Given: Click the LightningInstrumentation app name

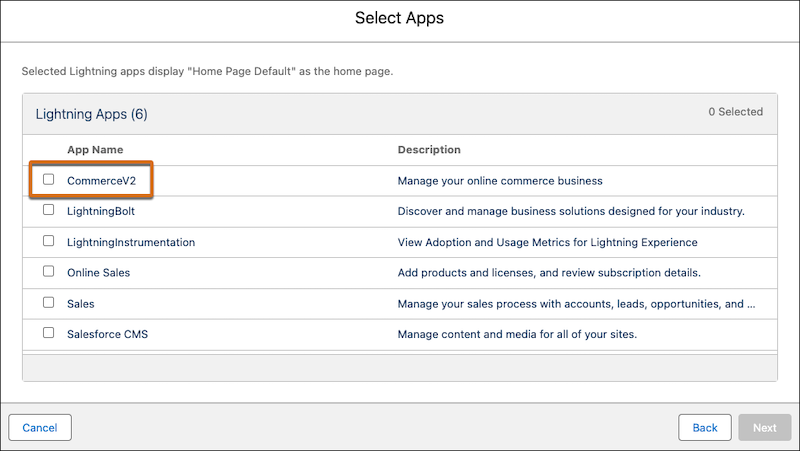Looking at the screenshot, I should 131,242.
